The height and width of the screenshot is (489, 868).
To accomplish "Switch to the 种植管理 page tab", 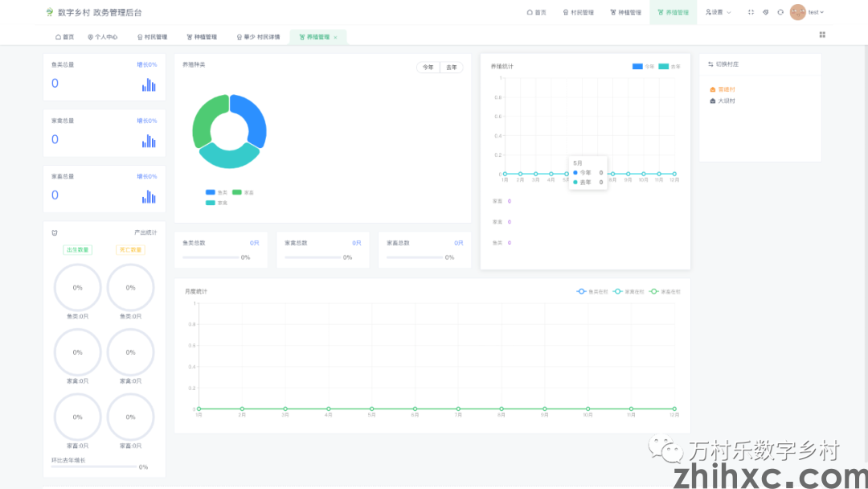I will click(x=202, y=37).
